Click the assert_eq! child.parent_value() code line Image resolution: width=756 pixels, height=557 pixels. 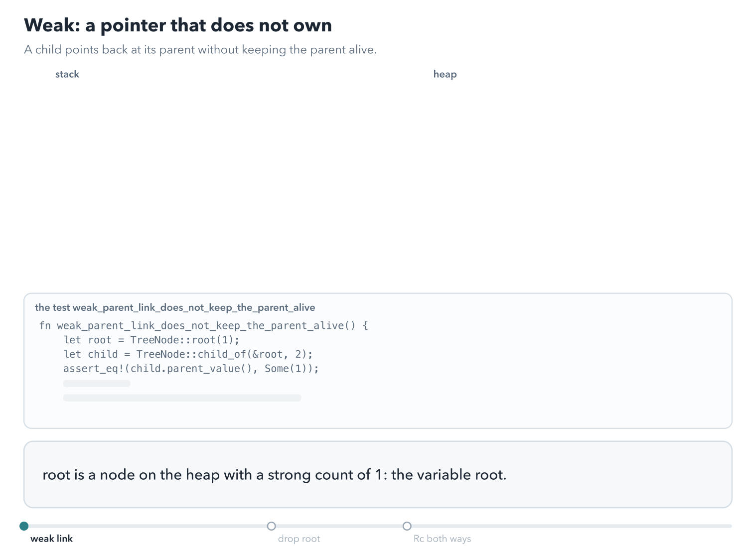[x=191, y=369]
